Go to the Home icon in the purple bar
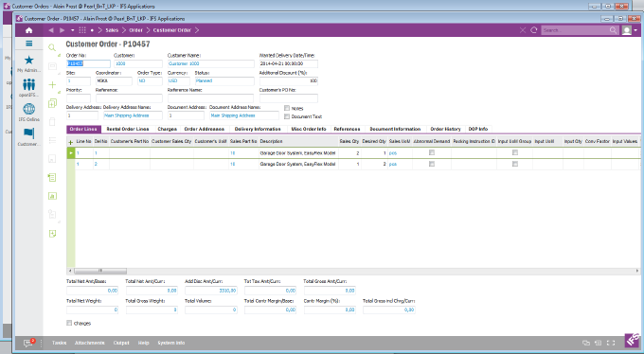This screenshot has height=354, width=644. (28, 30)
